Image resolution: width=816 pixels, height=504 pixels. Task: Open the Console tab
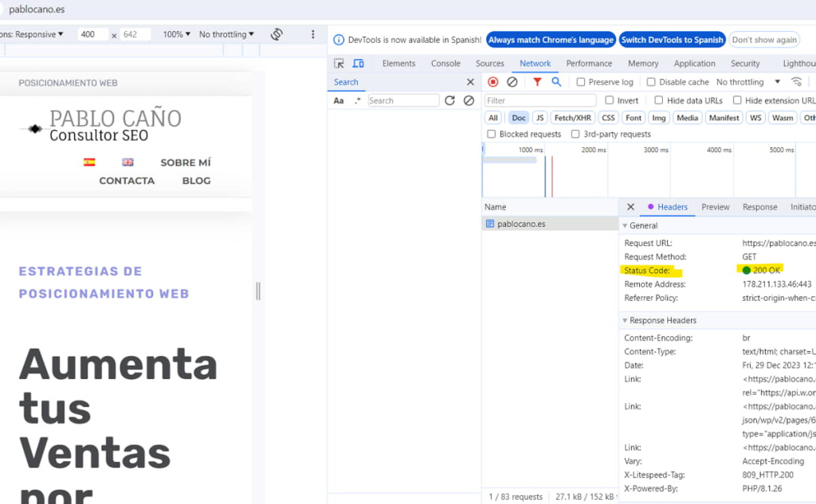tap(445, 64)
